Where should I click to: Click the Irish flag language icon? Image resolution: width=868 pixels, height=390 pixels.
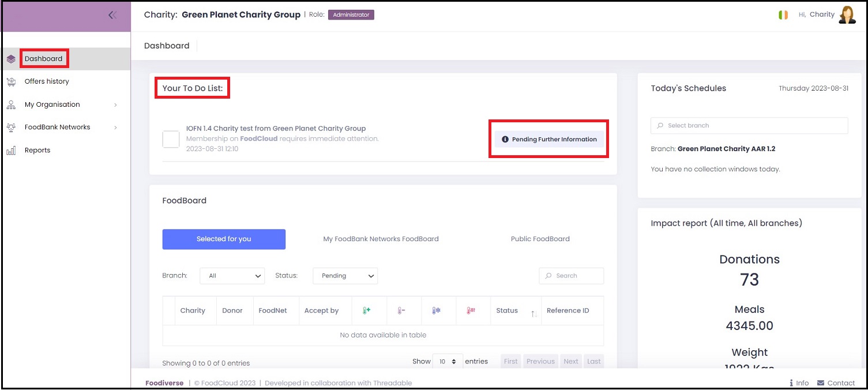(x=783, y=15)
